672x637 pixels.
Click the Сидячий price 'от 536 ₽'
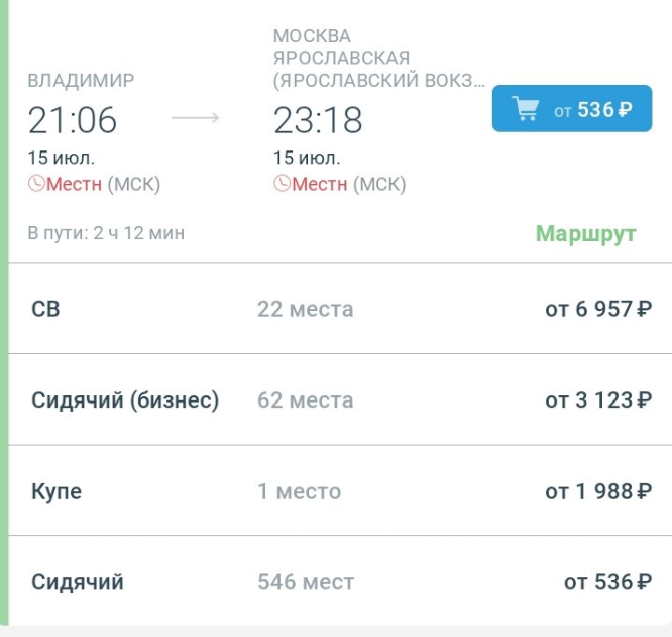pyautogui.click(x=608, y=582)
